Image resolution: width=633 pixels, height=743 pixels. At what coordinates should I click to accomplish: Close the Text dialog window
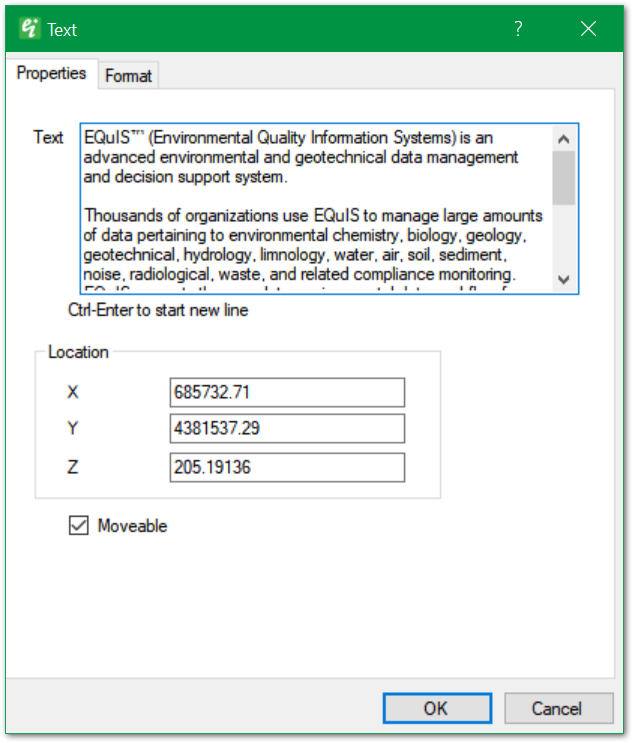point(588,29)
